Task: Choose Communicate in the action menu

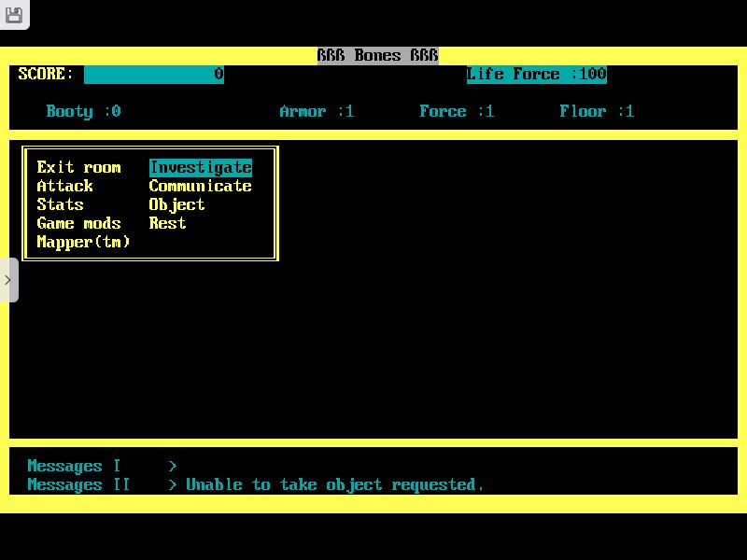Action: click(x=200, y=186)
